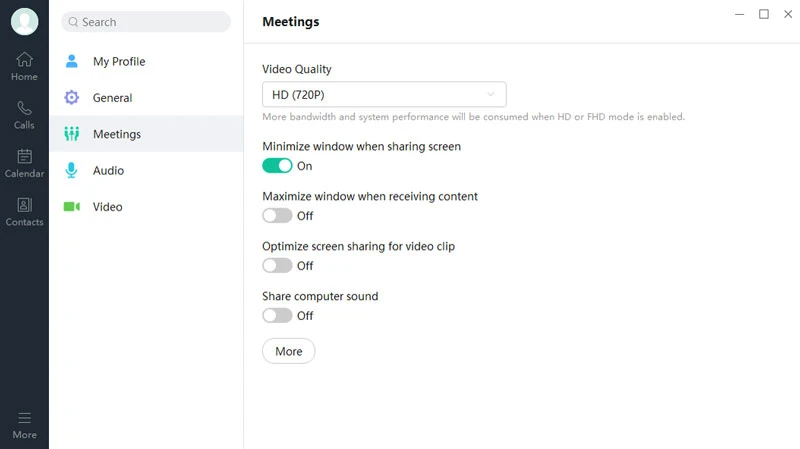
Task: Go to the Calls phone icon
Action: pos(24,108)
